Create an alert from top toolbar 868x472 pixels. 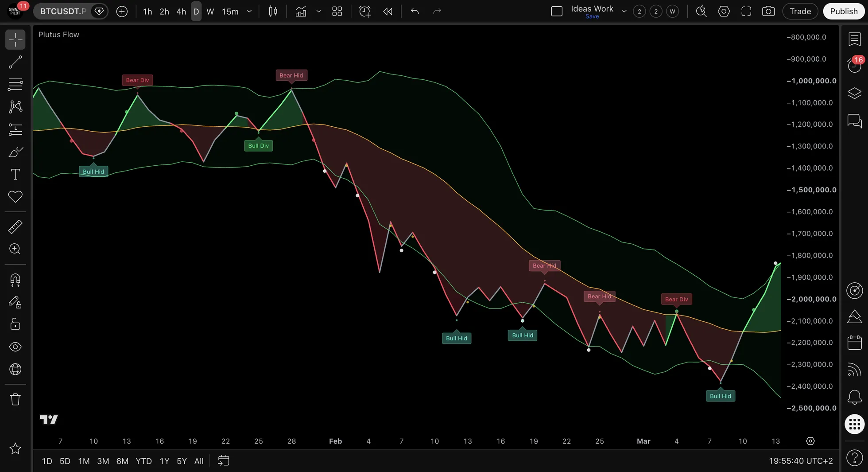pyautogui.click(x=364, y=12)
